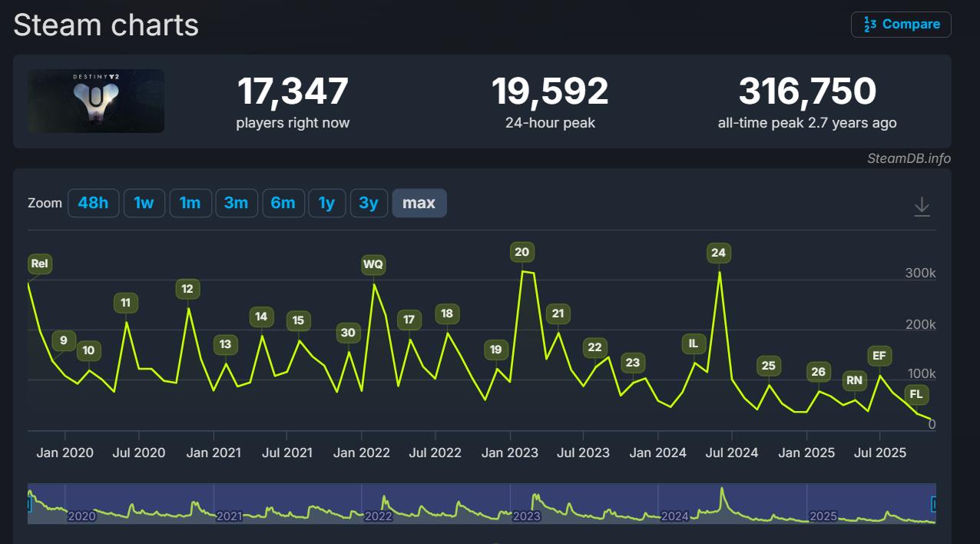This screenshot has width=980, height=544.
Task: Select the max zoom button
Action: tap(419, 204)
